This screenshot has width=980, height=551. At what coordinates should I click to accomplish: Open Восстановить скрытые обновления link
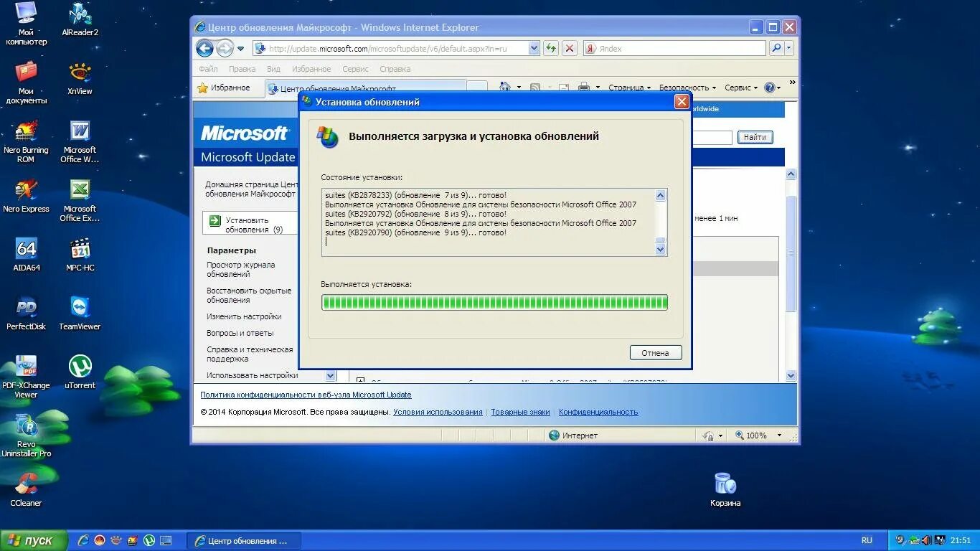[249, 295]
